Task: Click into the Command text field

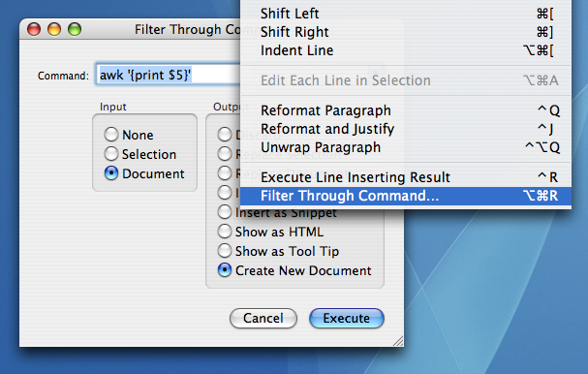Action: point(168,75)
